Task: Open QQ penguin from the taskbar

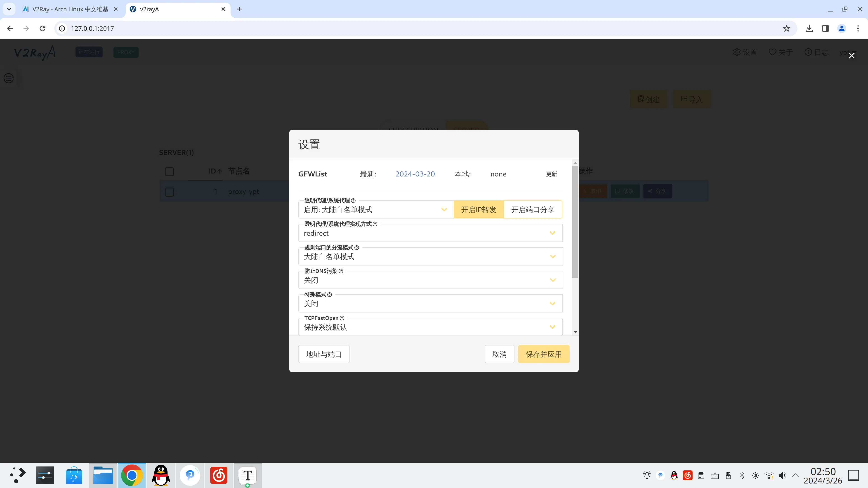Action: point(161,475)
